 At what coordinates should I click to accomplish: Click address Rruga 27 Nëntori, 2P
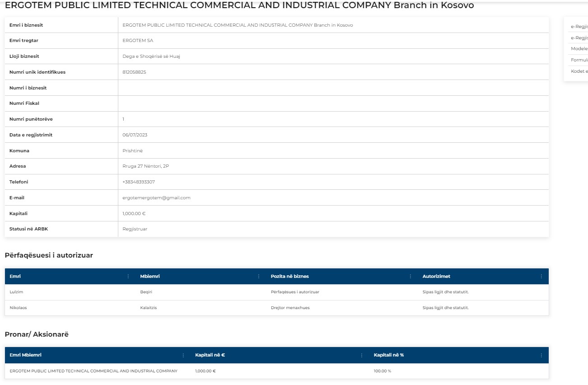point(145,166)
